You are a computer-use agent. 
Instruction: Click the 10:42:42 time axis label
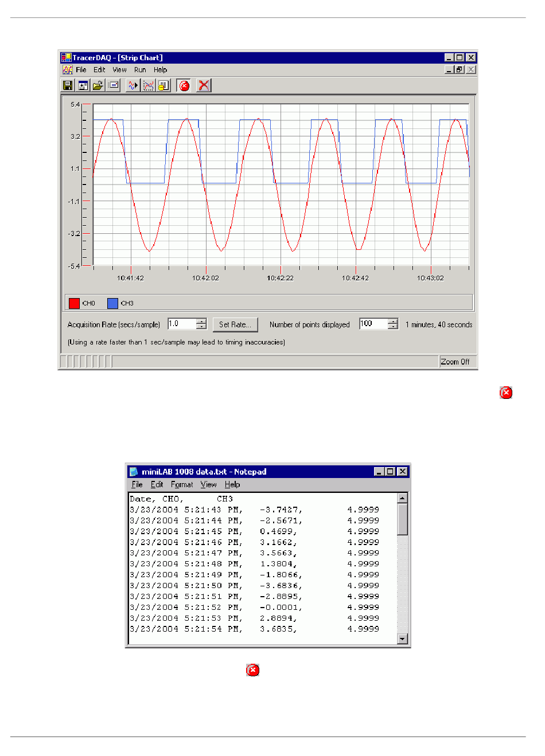356,279
